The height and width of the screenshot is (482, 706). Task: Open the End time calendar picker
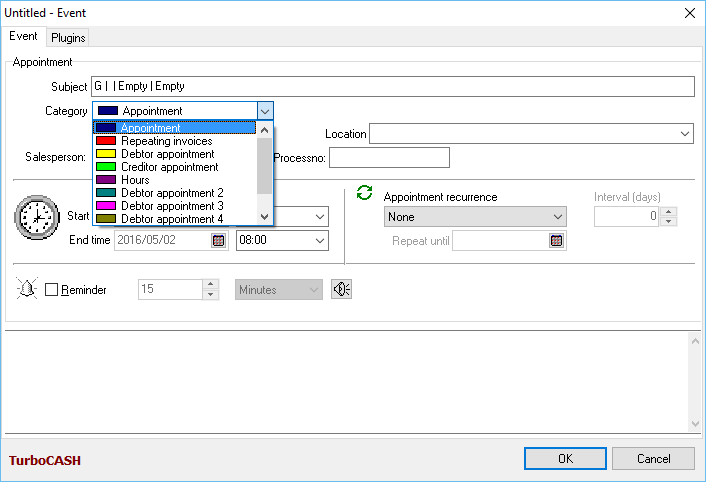218,240
